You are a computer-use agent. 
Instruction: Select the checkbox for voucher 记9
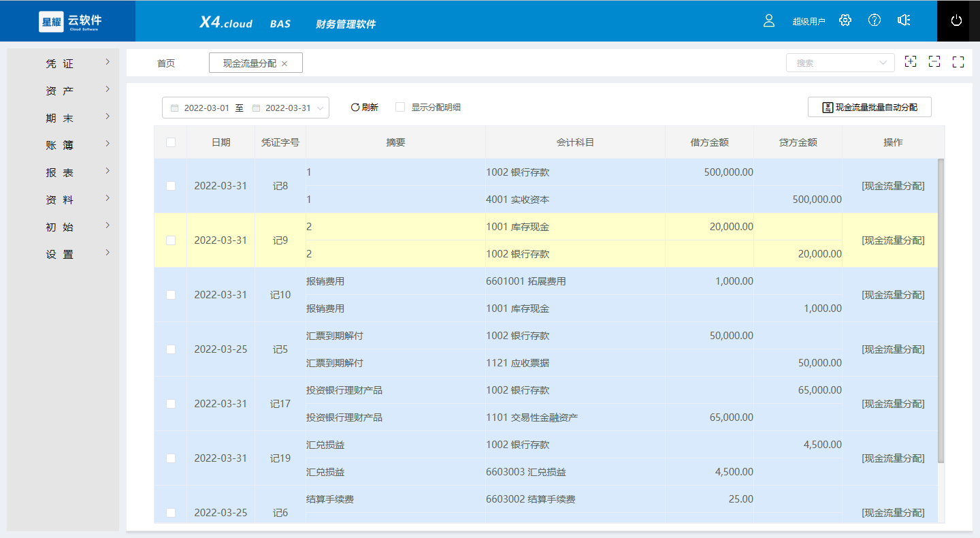(x=171, y=240)
